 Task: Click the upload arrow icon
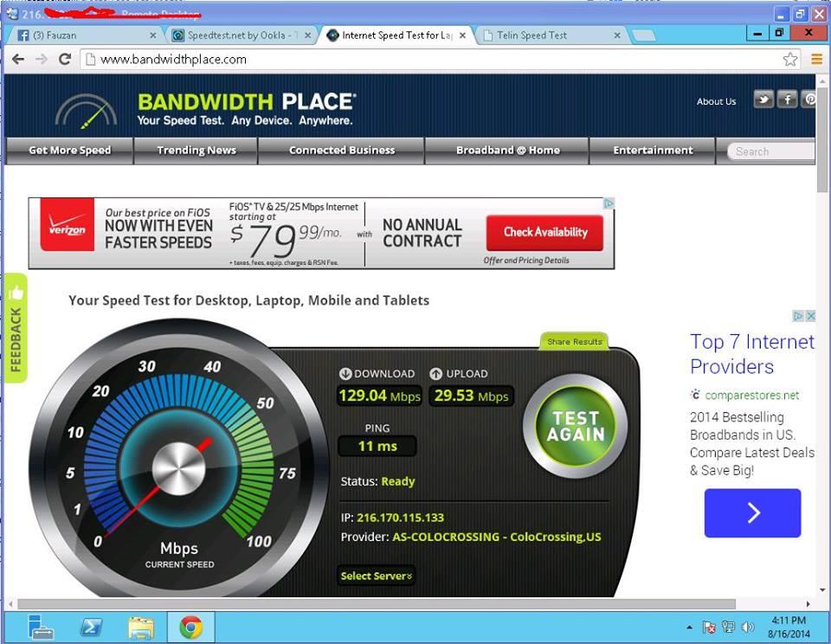435,374
